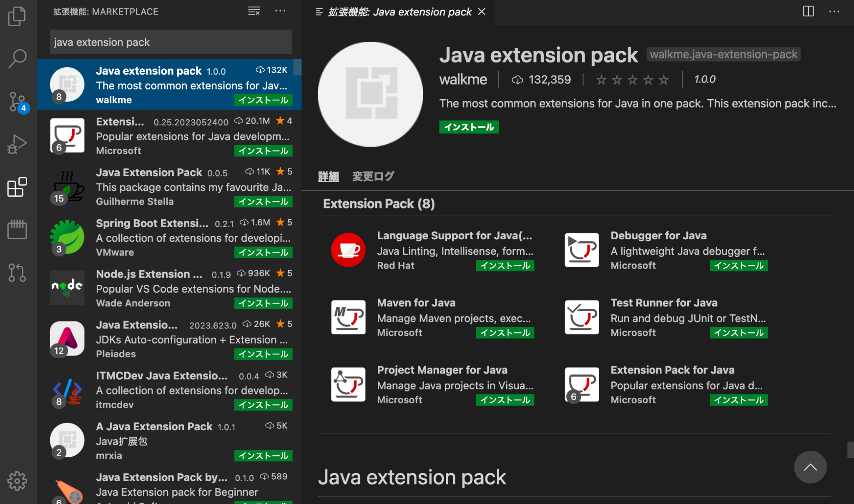The height and width of the screenshot is (504, 854).
Task: Clear extension search results icon
Action: [x=254, y=11]
